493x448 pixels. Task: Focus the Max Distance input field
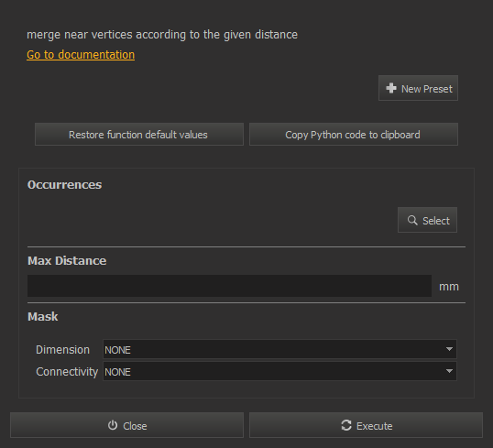pos(229,286)
